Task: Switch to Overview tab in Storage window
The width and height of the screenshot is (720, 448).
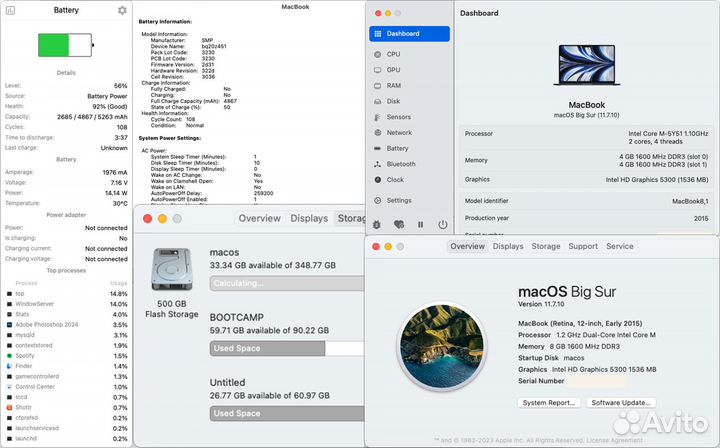Action: 259,218
